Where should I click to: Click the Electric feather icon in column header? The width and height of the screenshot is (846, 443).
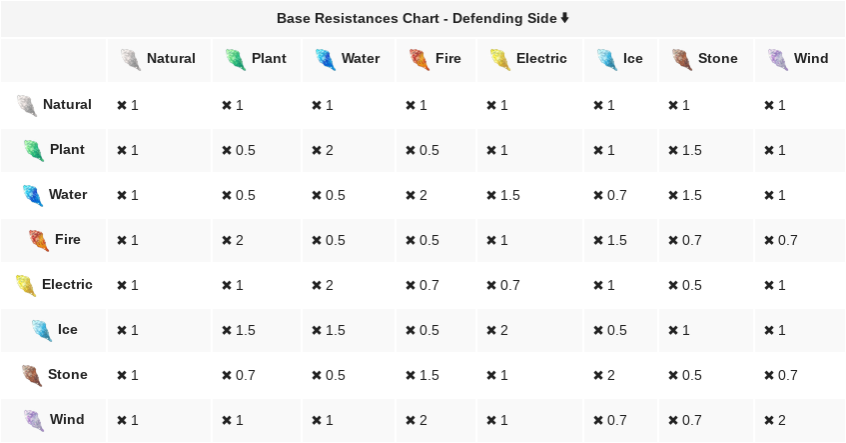[500, 59]
